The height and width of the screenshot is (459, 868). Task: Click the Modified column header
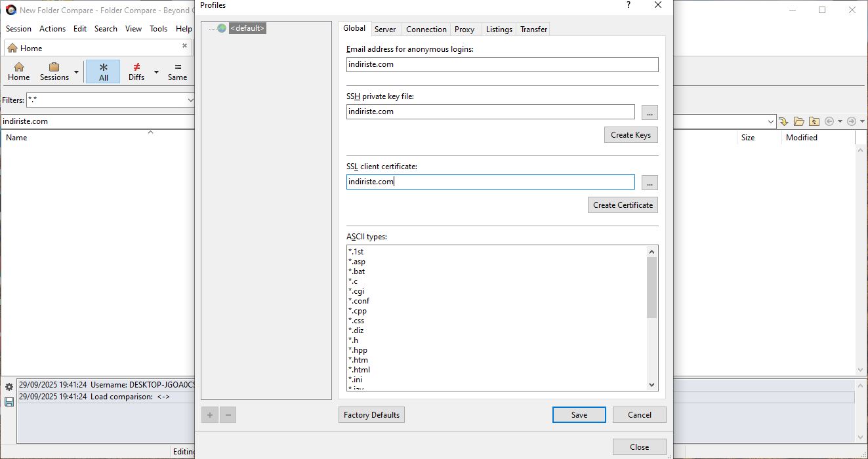point(802,138)
